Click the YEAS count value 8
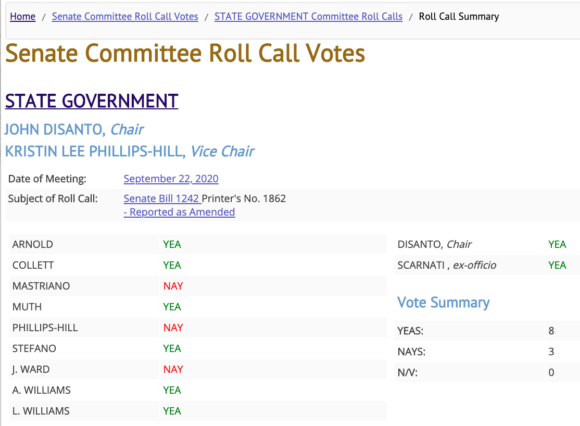Viewport: 580px width, 426px height. tap(551, 331)
